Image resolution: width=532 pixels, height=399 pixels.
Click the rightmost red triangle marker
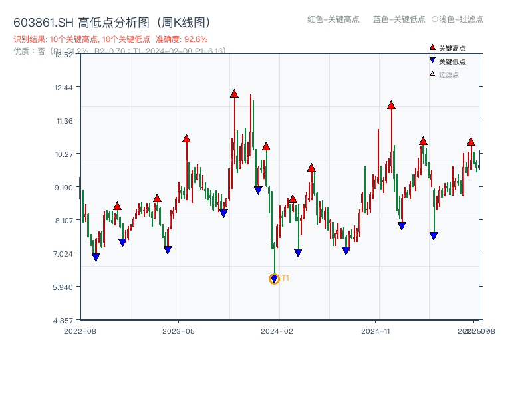point(472,142)
